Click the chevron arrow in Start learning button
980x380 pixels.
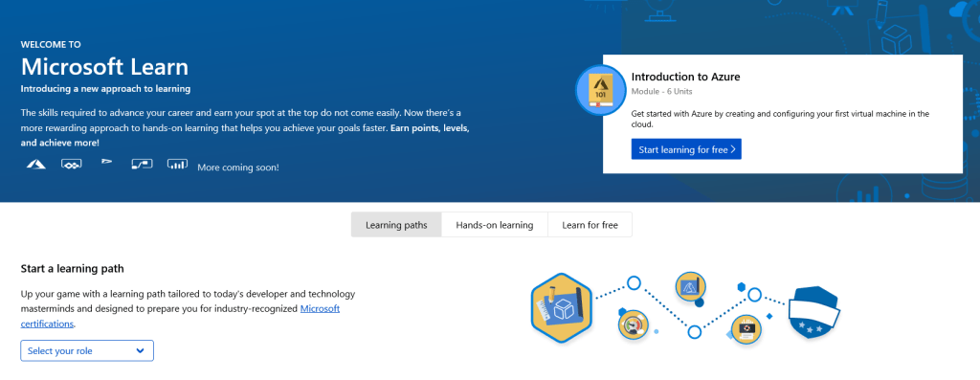point(732,149)
